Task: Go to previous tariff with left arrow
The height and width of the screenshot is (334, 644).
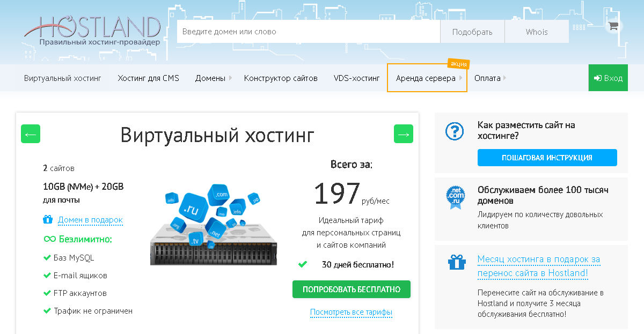Action: [31, 134]
